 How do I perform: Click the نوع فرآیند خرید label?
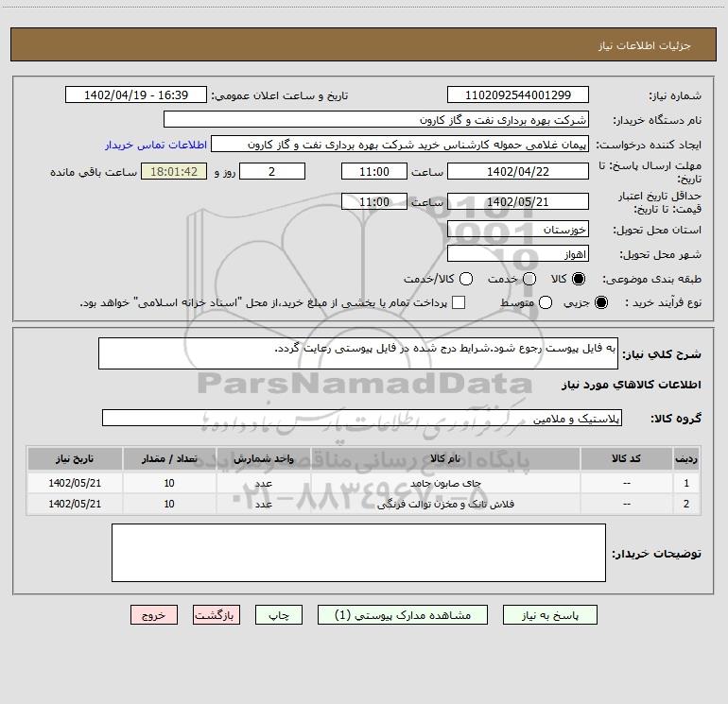coord(663,302)
